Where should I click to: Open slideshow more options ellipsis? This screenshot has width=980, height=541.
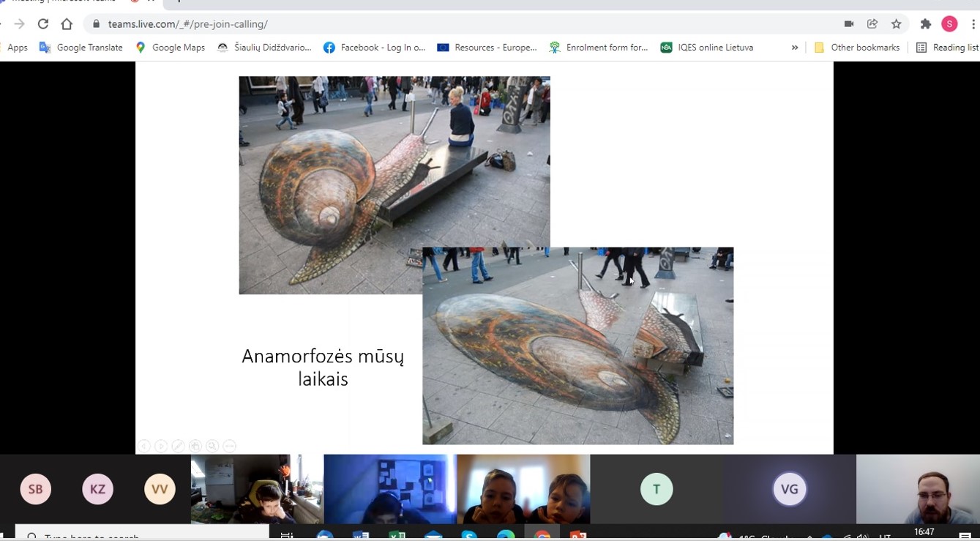point(230,446)
